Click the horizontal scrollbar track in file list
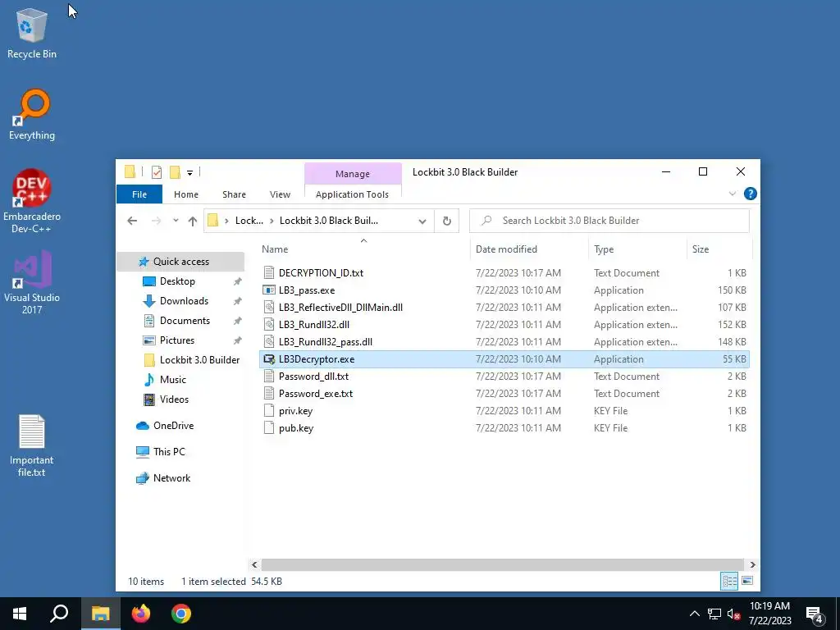Viewport: 840px width, 630px height. (503, 564)
